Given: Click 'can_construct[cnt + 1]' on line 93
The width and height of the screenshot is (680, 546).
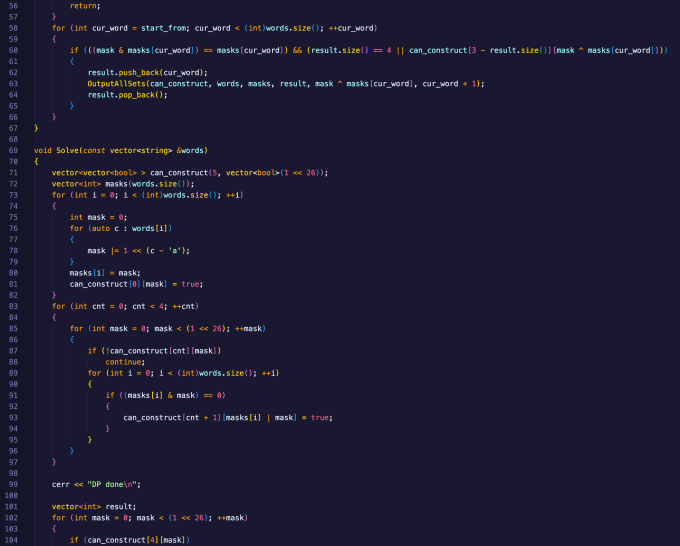Looking at the screenshot, I should [x=172, y=418].
